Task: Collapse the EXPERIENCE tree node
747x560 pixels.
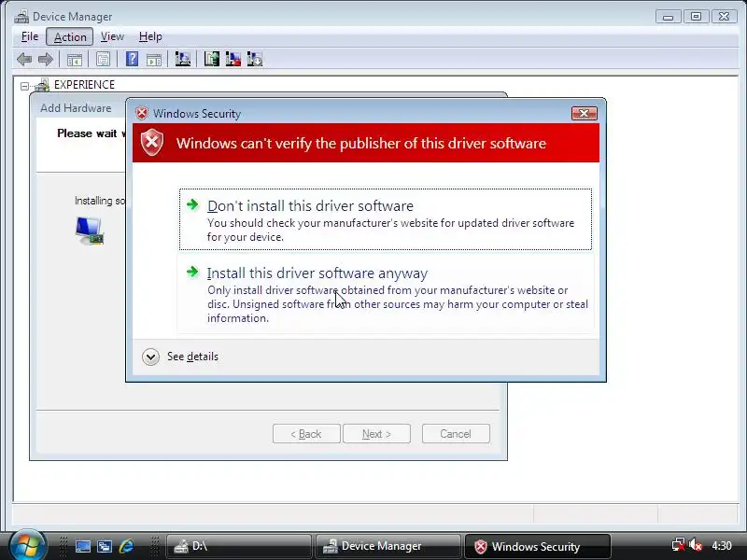Action: click(x=25, y=86)
